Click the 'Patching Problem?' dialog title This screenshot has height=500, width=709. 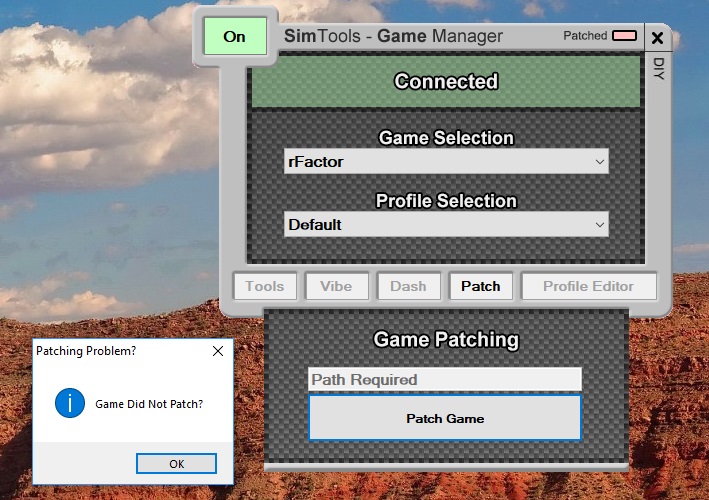[x=86, y=351]
